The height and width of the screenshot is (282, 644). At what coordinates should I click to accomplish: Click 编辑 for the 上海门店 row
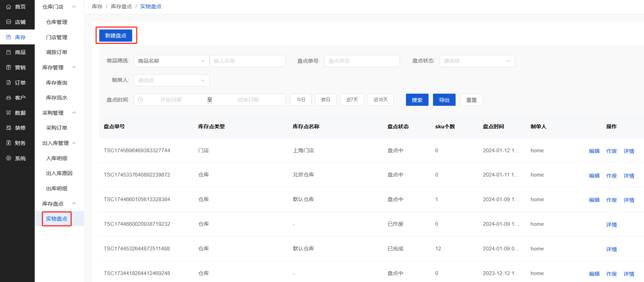594,151
